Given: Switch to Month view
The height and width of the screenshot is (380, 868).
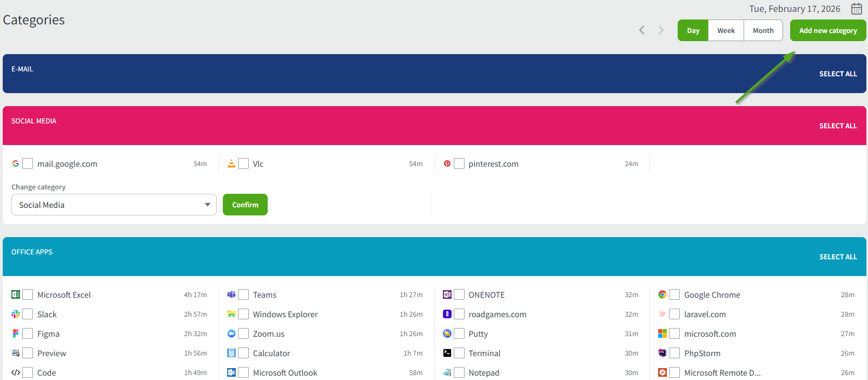Looking at the screenshot, I should [763, 30].
